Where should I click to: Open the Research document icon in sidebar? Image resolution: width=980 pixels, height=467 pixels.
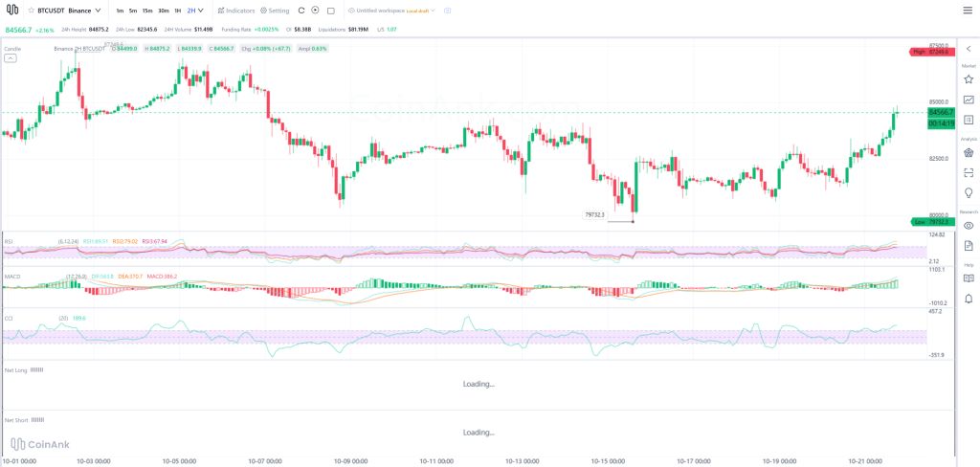[969, 245]
